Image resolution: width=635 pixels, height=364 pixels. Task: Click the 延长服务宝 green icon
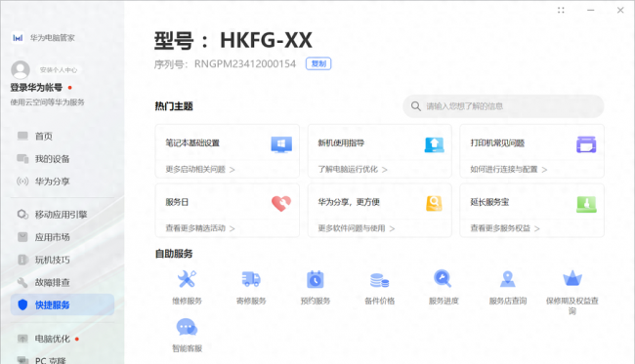(x=586, y=204)
